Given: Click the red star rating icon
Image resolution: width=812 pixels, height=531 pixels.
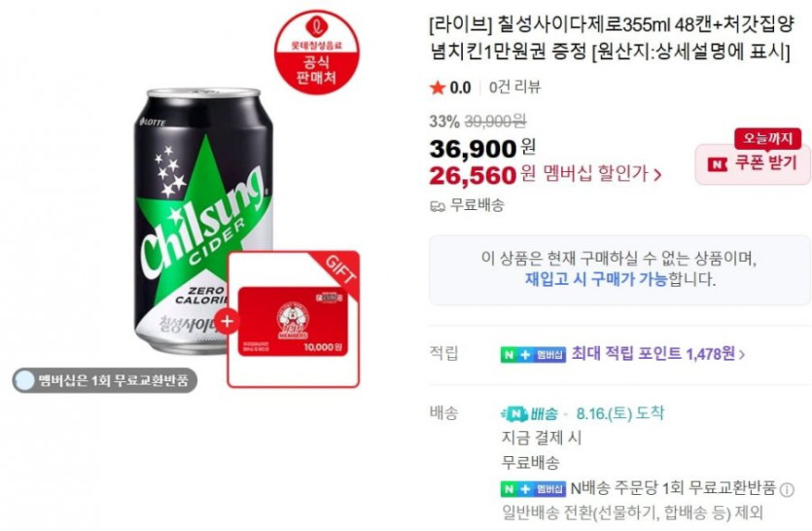Looking at the screenshot, I should point(438,88).
